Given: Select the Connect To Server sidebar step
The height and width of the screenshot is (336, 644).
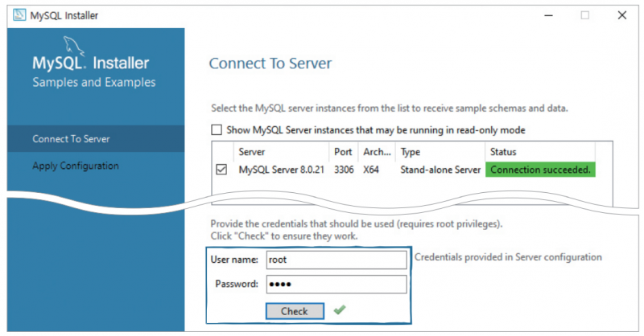Looking at the screenshot, I should pyautogui.click(x=71, y=139).
